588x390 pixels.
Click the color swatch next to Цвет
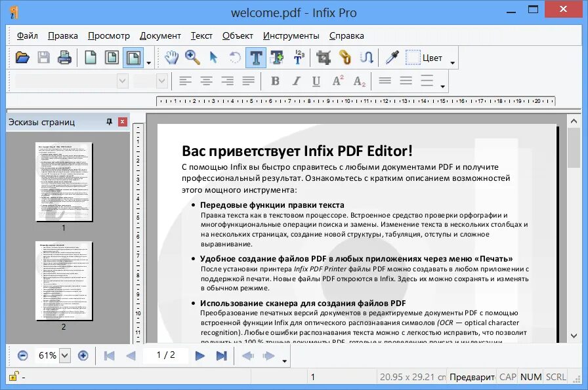click(x=413, y=58)
